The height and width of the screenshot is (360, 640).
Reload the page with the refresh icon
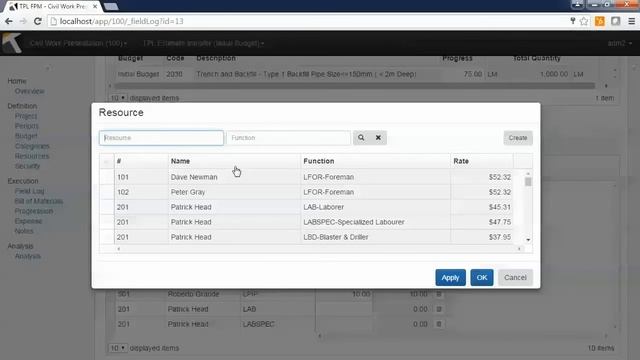[x=38, y=21]
